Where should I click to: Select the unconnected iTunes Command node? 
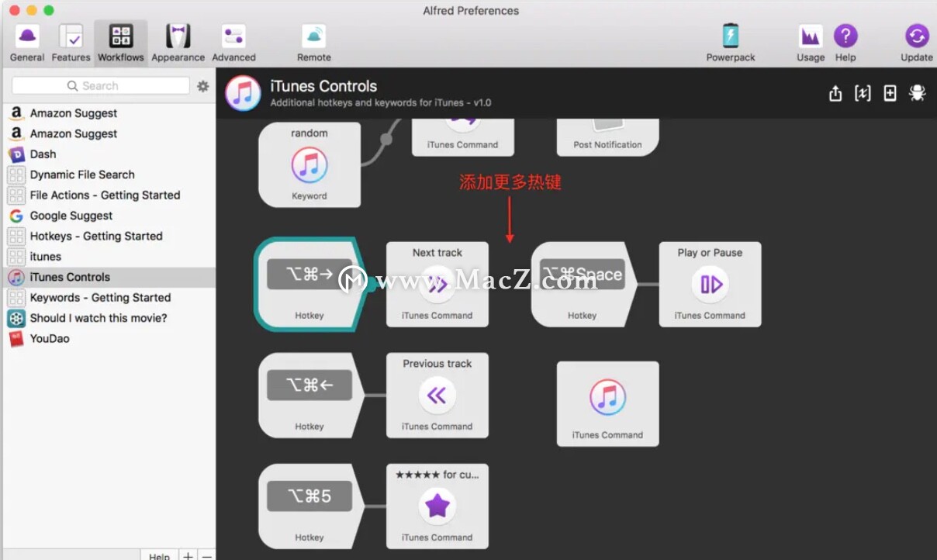coord(608,403)
